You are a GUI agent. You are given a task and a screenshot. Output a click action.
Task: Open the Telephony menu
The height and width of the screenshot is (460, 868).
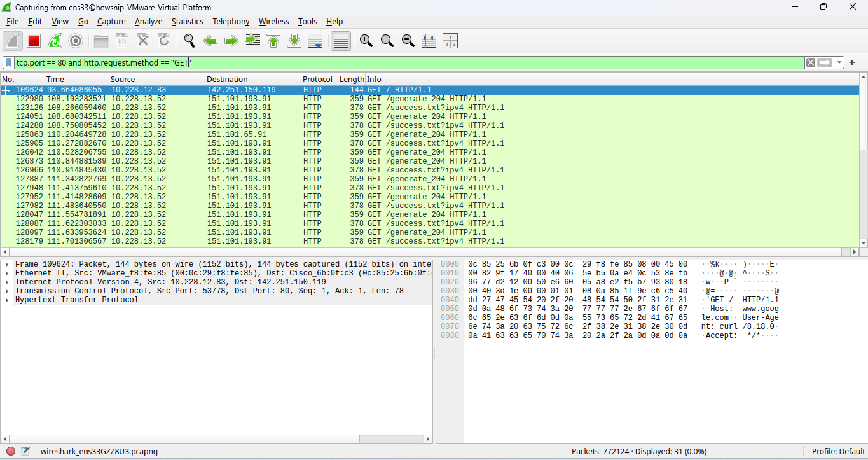231,21
